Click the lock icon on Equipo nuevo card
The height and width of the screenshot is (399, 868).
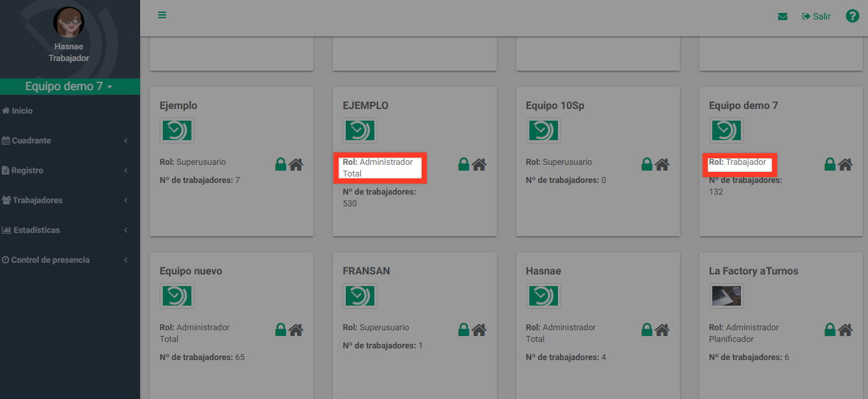[x=281, y=330]
